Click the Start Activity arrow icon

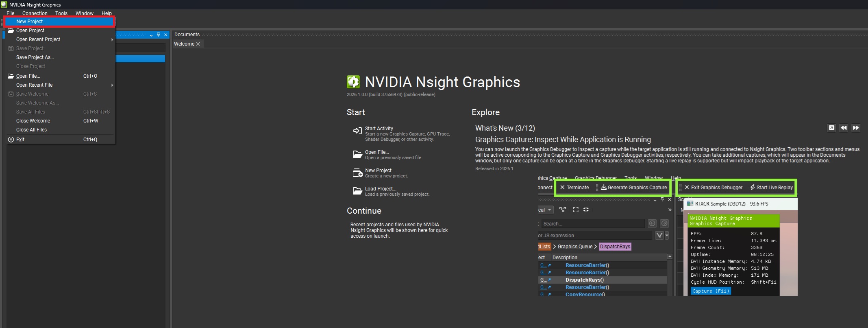pyautogui.click(x=357, y=131)
